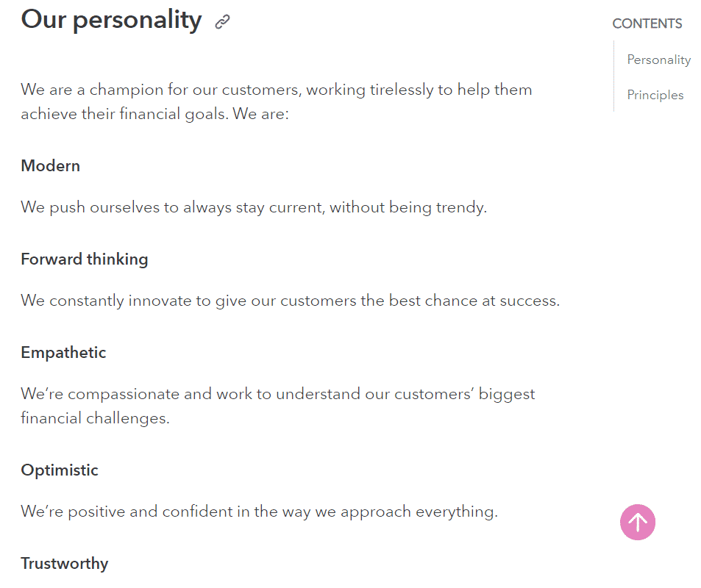This screenshot has width=701, height=588.
Task: Click the word "success" under Forward thinking
Action: pyautogui.click(x=530, y=301)
